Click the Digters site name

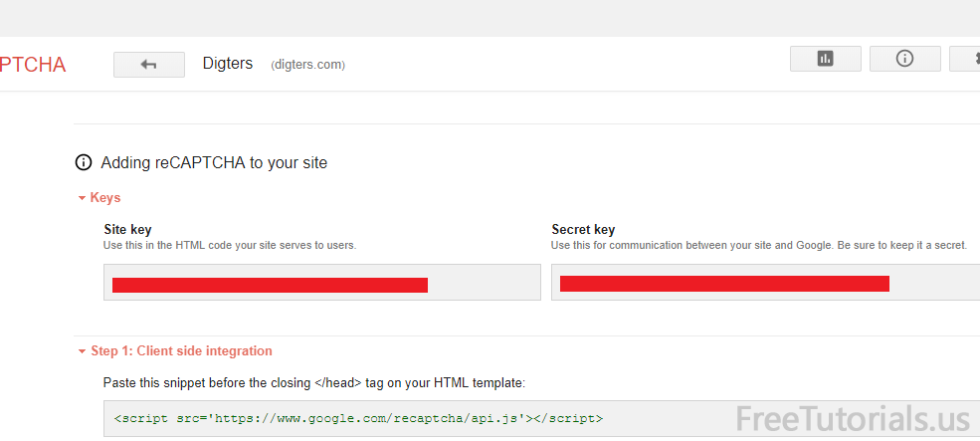(228, 64)
